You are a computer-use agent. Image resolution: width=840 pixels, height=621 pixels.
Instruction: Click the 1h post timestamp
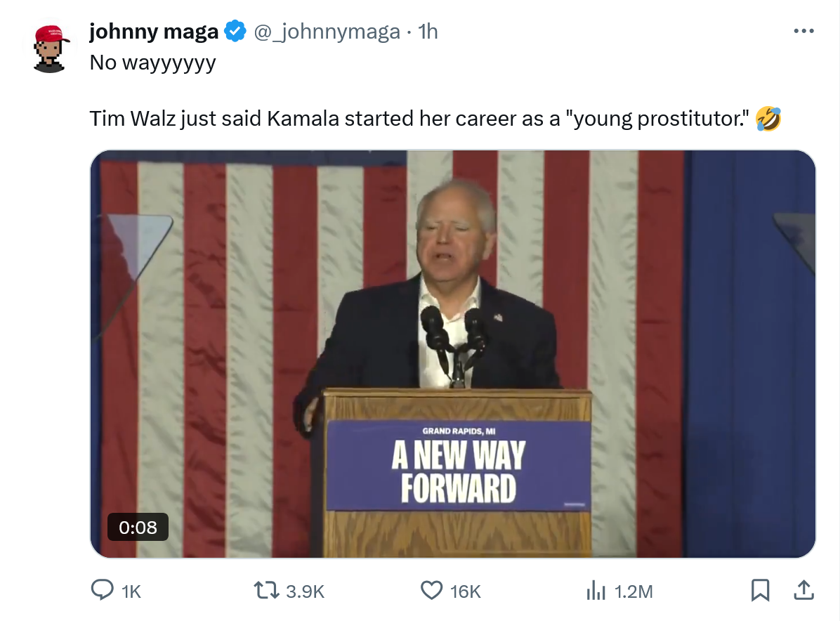[428, 32]
